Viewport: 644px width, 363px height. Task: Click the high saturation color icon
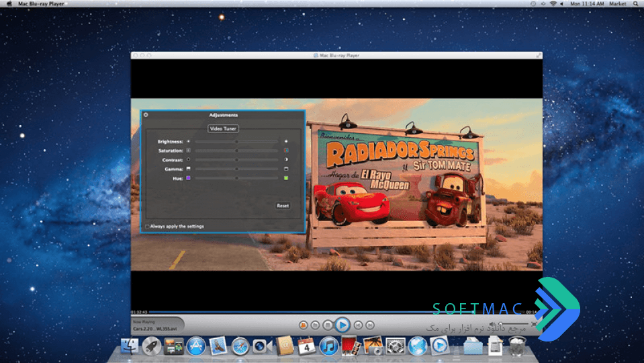pyautogui.click(x=286, y=151)
